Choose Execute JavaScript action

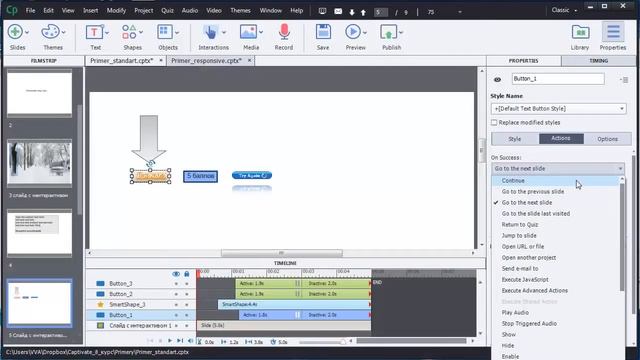(x=525, y=280)
